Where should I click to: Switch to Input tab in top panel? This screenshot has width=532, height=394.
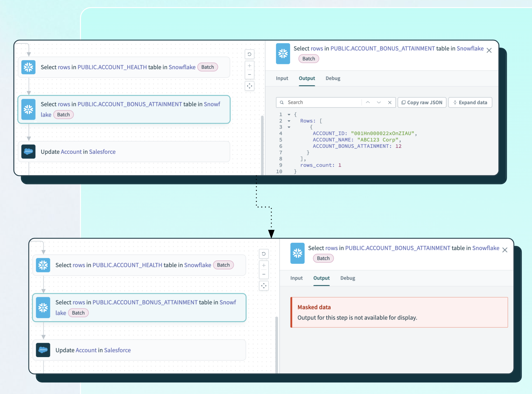[x=282, y=78]
